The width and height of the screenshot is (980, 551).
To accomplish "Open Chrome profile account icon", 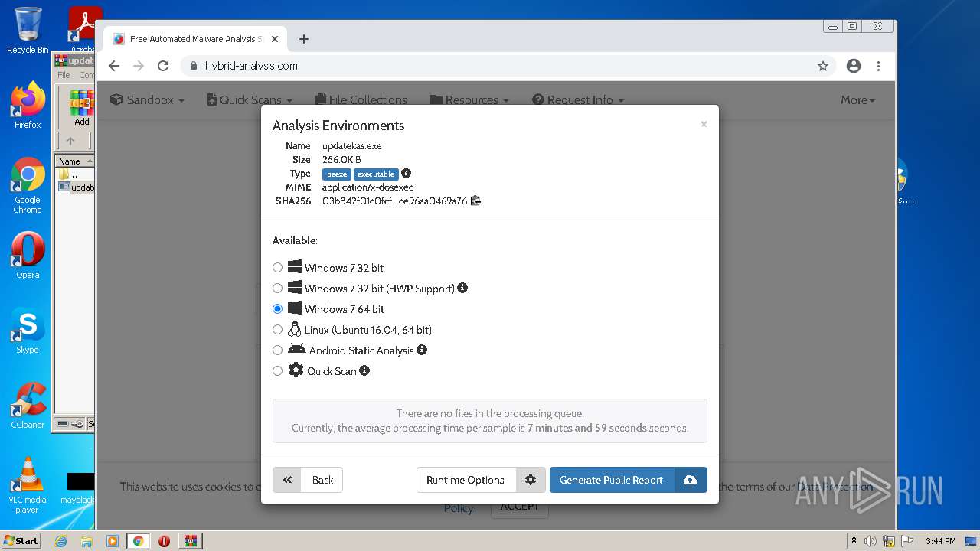I will click(x=854, y=66).
